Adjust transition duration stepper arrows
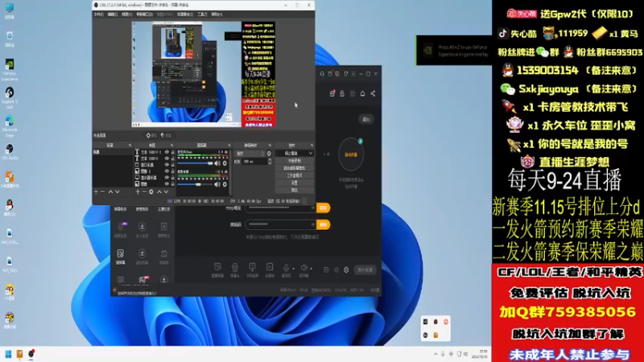 tap(270, 162)
